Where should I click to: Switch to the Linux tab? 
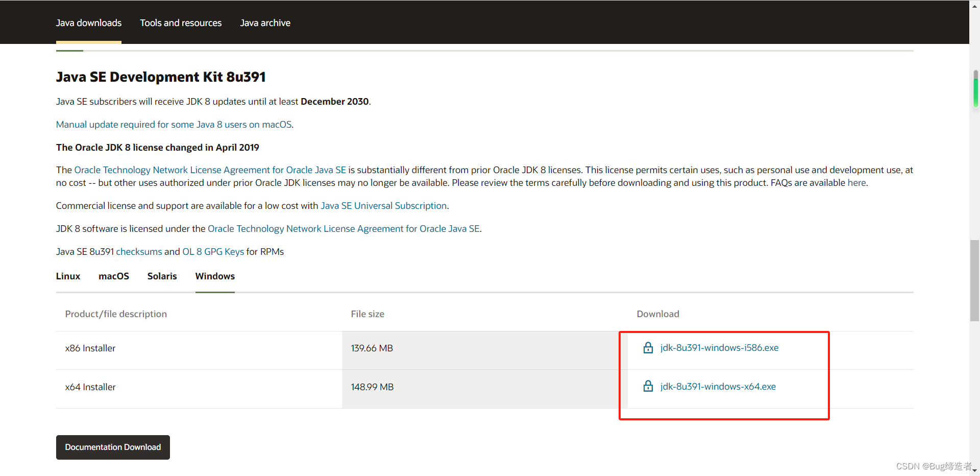[x=68, y=276]
